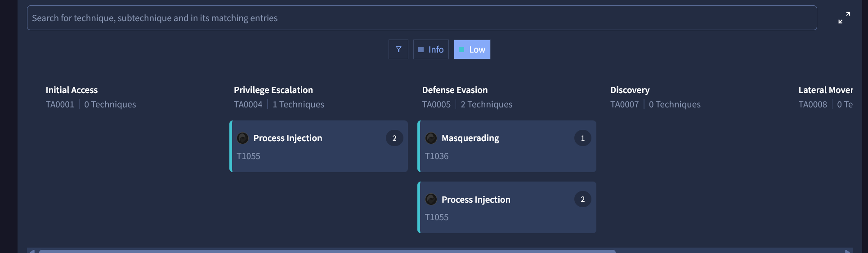Click the horizontal scrollbar thumb
868x253 pixels.
click(x=327, y=251)
